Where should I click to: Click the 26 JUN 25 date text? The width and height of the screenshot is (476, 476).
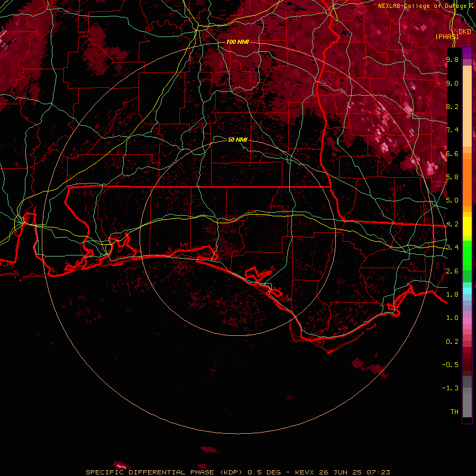click(x=340, y=472)
